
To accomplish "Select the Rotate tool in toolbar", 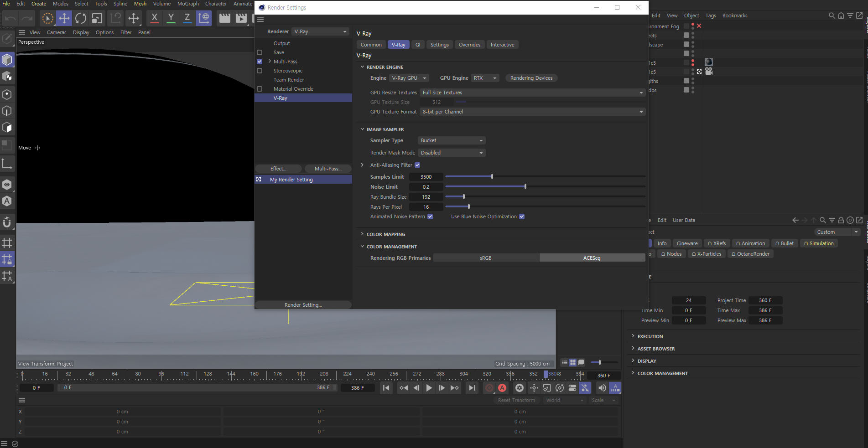I will point(81,18).
